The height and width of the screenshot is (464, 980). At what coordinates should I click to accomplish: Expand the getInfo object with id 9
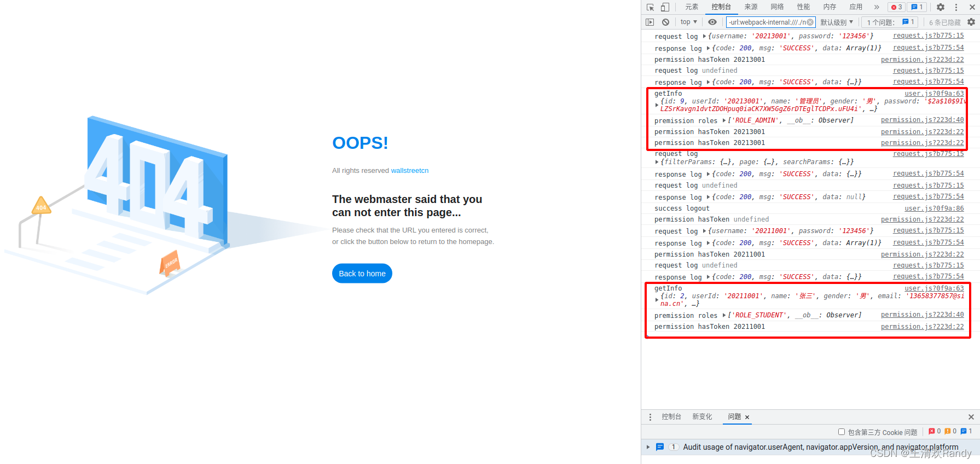coord(657,105)
